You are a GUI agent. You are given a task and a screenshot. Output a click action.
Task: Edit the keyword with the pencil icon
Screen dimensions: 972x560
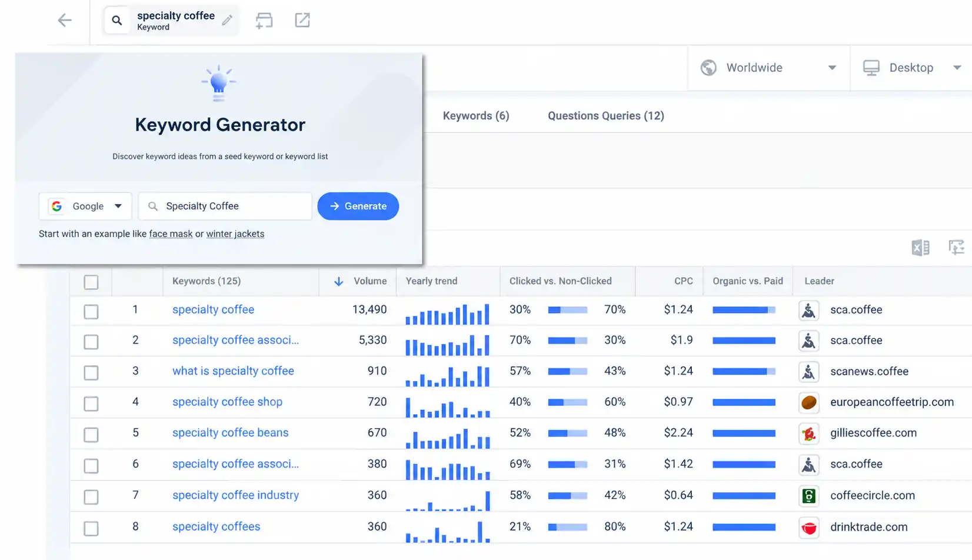coord(227,21)
